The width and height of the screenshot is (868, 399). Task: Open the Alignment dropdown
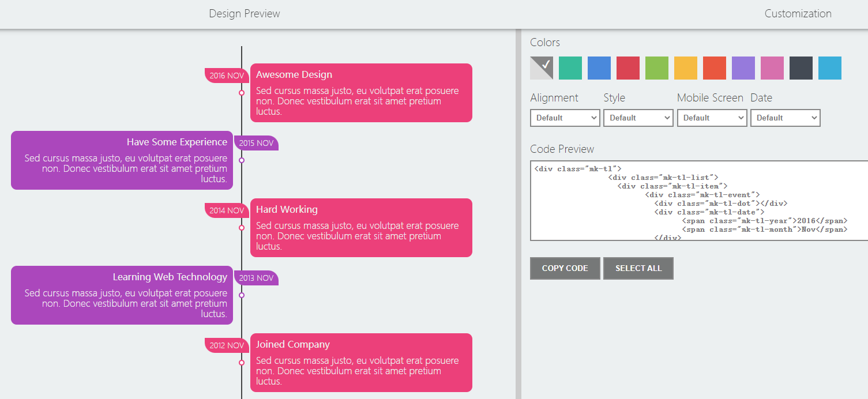pyautogui.click(x=565, y=118)
